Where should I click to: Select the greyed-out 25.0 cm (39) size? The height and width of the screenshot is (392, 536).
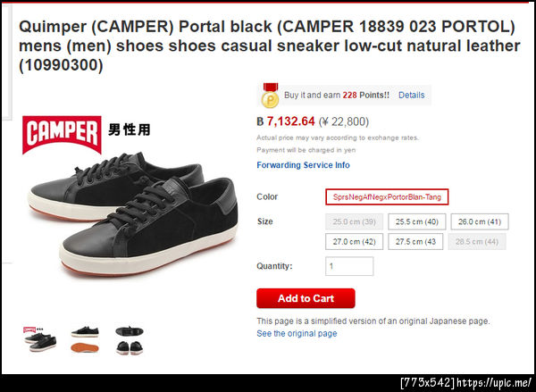pos(354,221)
